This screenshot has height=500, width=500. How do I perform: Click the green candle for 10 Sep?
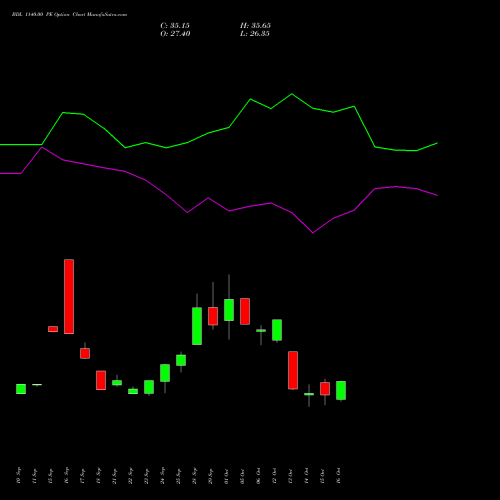point(21,389)
